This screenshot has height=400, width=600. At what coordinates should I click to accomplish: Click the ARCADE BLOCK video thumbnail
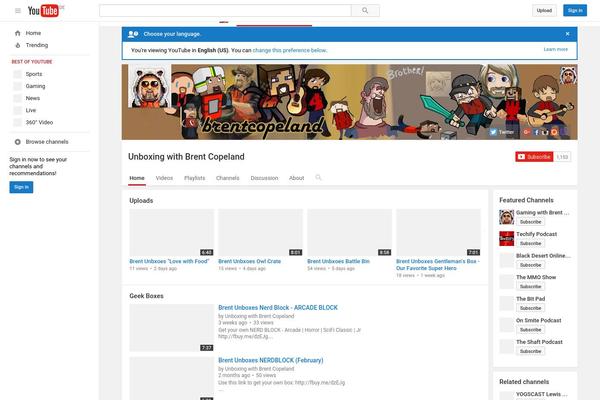tap(171, 328)
